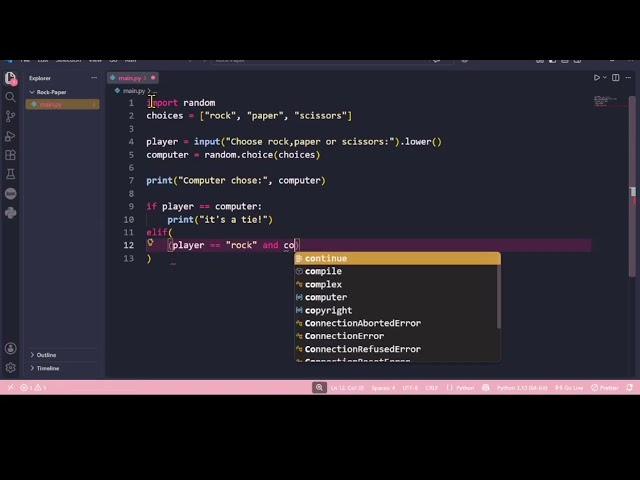The width and height of the screenshot is (640, 480).
Task: Click 'UTF-8' encoding in status bar
Action: [410, 387]
